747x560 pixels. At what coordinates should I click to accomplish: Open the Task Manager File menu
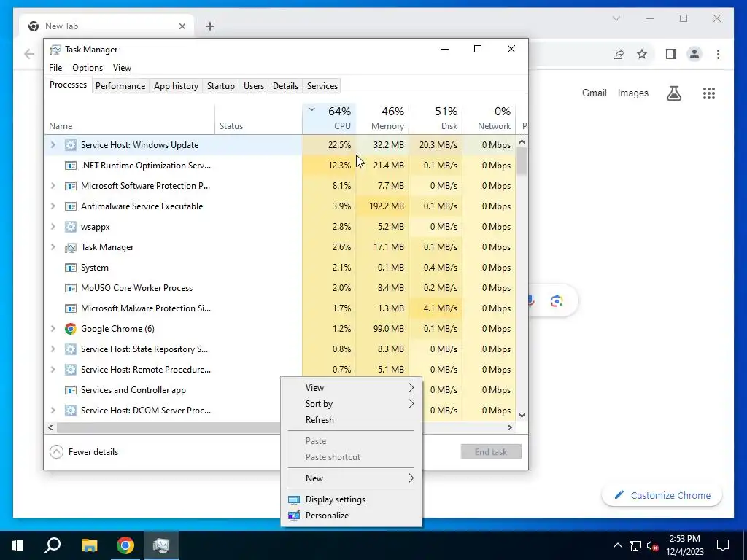(55, 68)
